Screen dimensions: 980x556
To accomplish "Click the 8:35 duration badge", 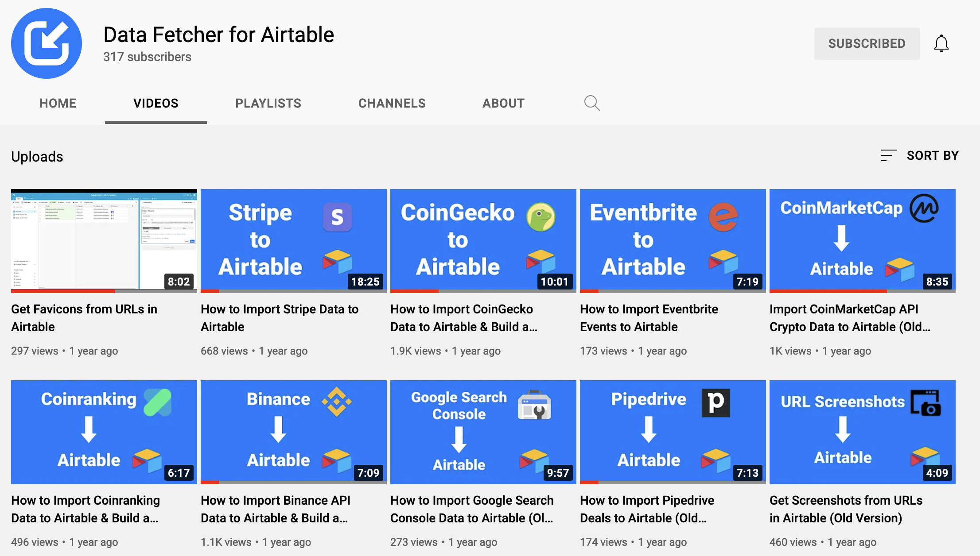I will [937, 282].
